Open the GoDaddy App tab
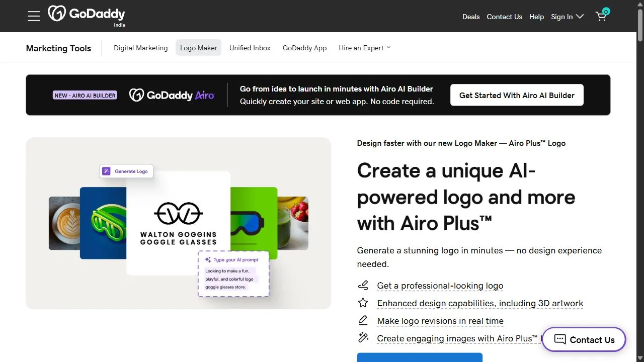644x362 pixels. (305, 48)
